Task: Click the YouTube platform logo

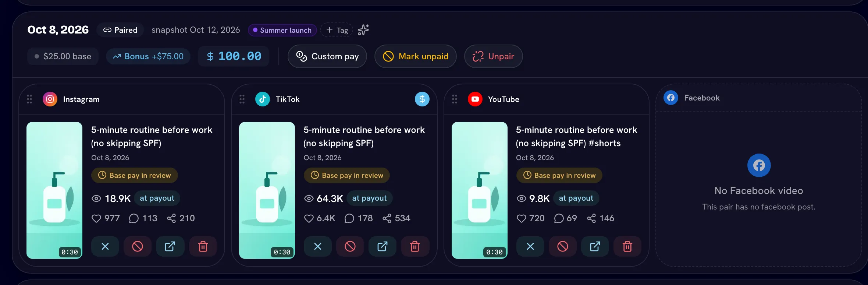Action: [x=475, y=99]
